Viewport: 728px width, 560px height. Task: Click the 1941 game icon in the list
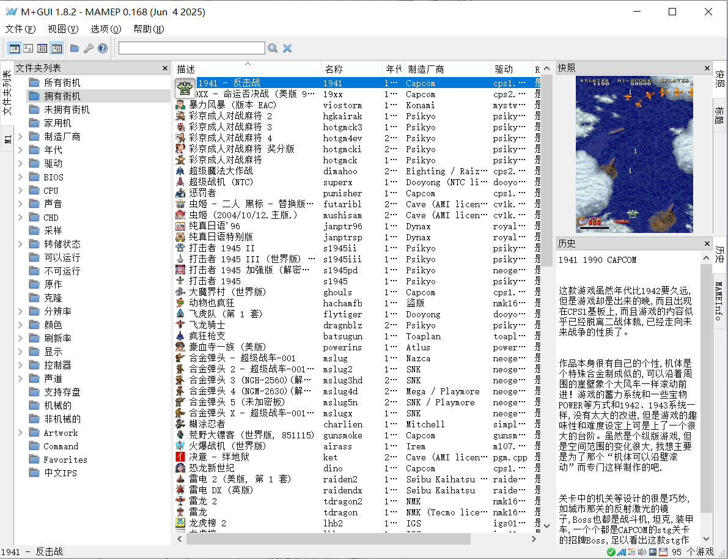[x=185, y=88]
